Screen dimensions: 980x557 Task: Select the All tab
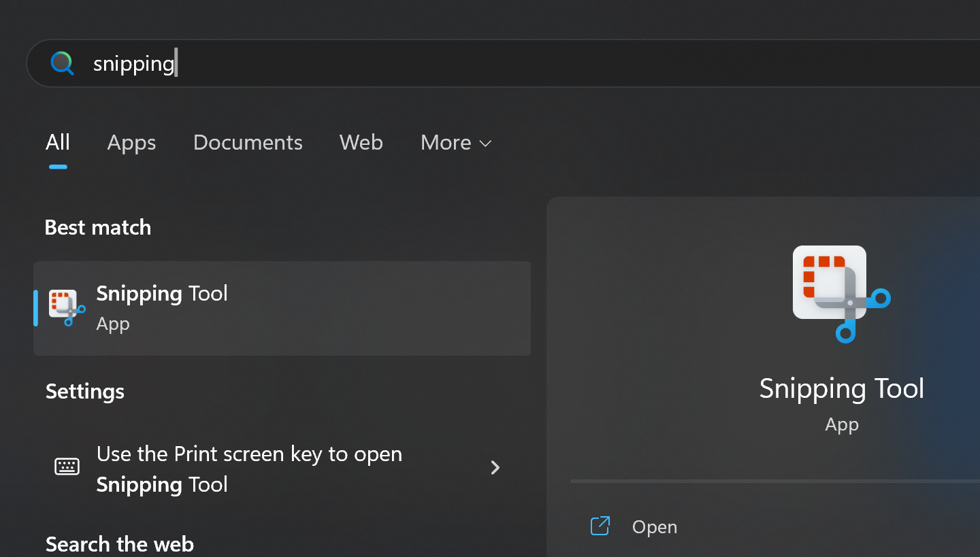click(x=58, y=142)
